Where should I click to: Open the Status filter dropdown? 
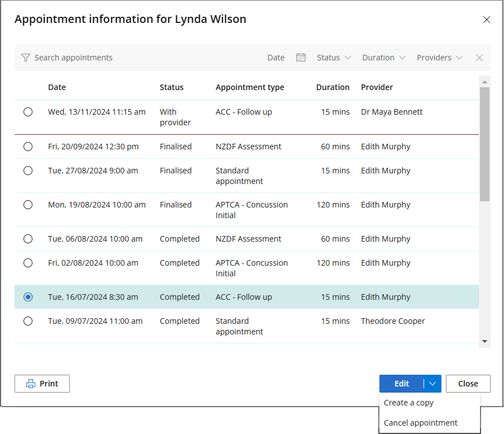(334, 58)
